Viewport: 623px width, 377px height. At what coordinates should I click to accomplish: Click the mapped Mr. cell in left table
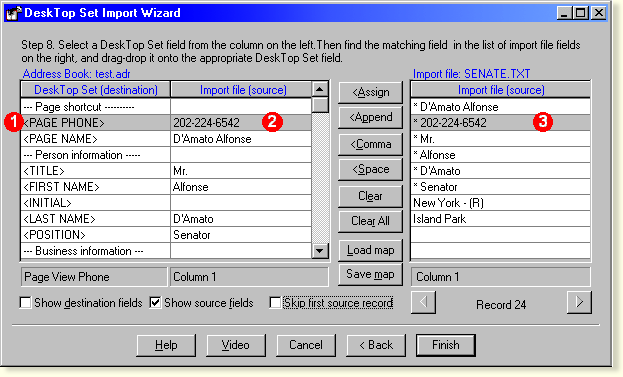(x=241, y=171)
